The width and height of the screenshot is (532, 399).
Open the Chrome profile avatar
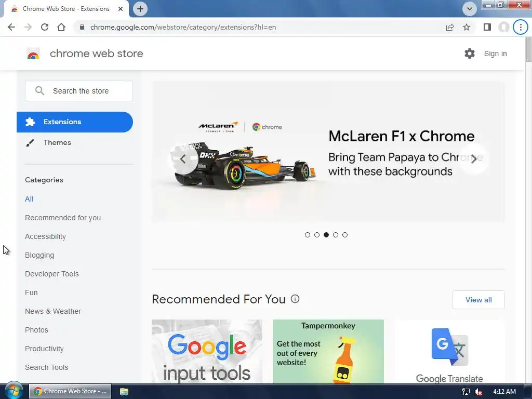[504, 27]
